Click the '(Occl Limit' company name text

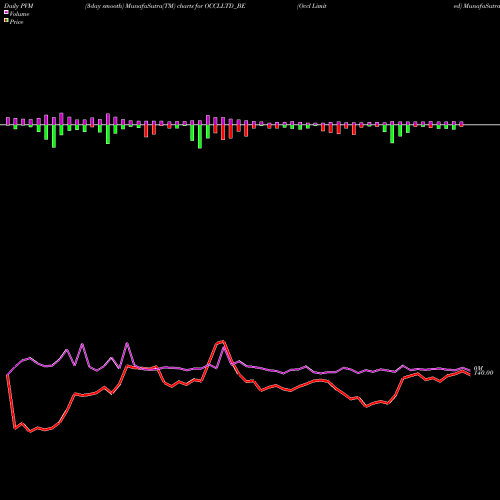[312, 6]
